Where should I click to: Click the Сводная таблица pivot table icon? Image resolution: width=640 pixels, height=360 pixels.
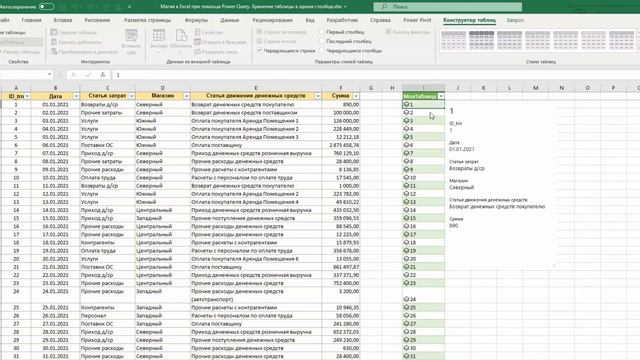[x=54, y=32]
